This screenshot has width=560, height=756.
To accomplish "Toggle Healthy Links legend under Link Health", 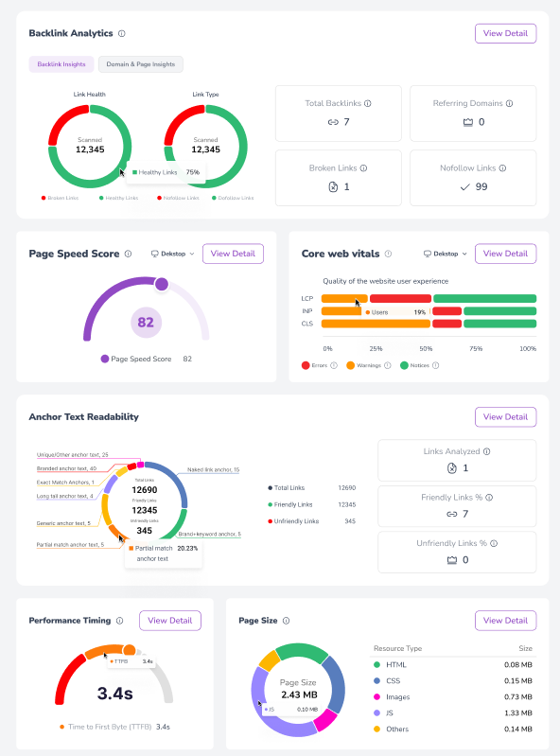I will [x=118, y=198].
